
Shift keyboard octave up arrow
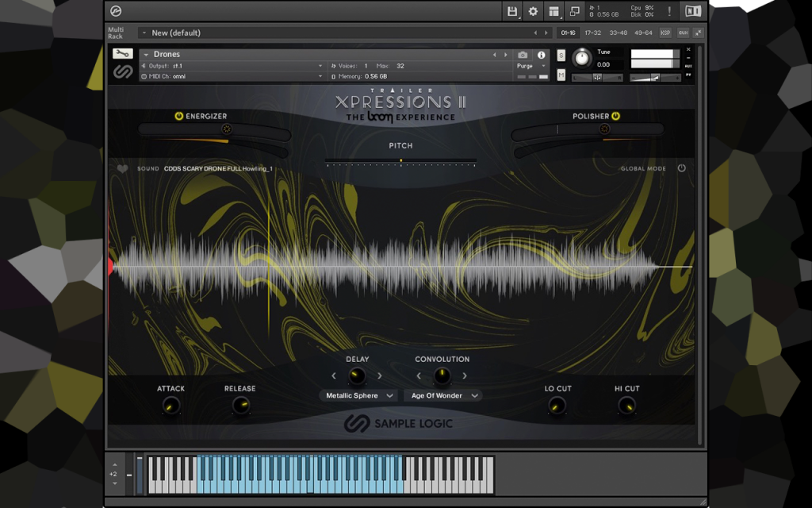(x=114, y=464)
